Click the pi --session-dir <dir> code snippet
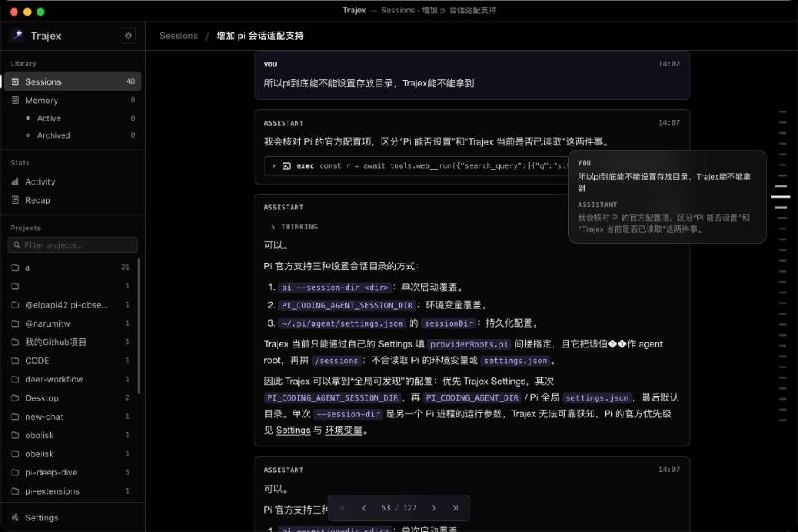Viewport: 798px width, 532px height. [335, 288]
